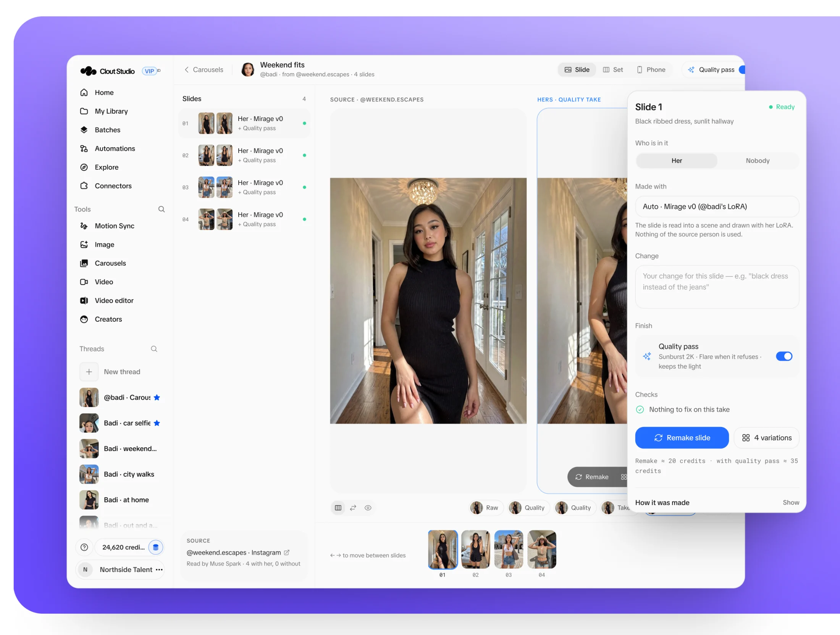The height and width of the screenshot is (635, 840).
Task: Open Made with model dropdown
Action: point(717,206)
